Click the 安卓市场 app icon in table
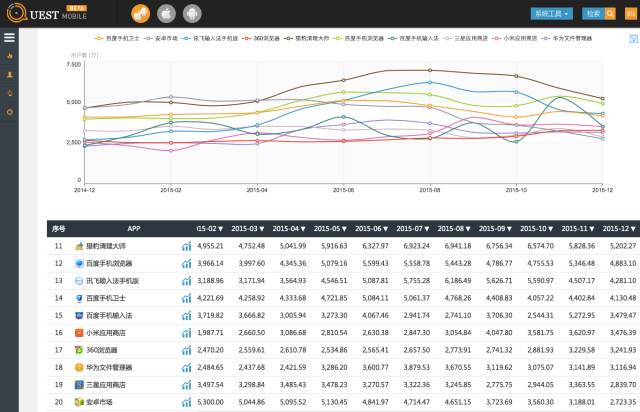The height and width of the screenshot is (412, 640). [79, 402]
